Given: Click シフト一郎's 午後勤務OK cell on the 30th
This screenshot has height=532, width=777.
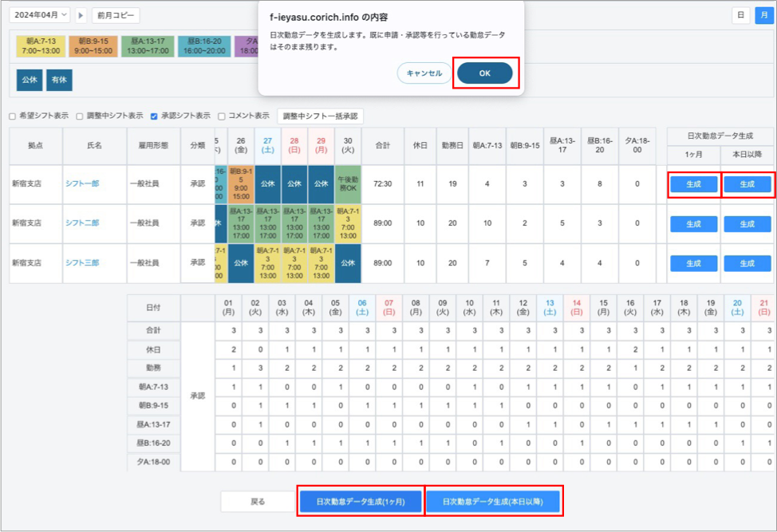Looking at the screenshot, I should coord(348,183).
